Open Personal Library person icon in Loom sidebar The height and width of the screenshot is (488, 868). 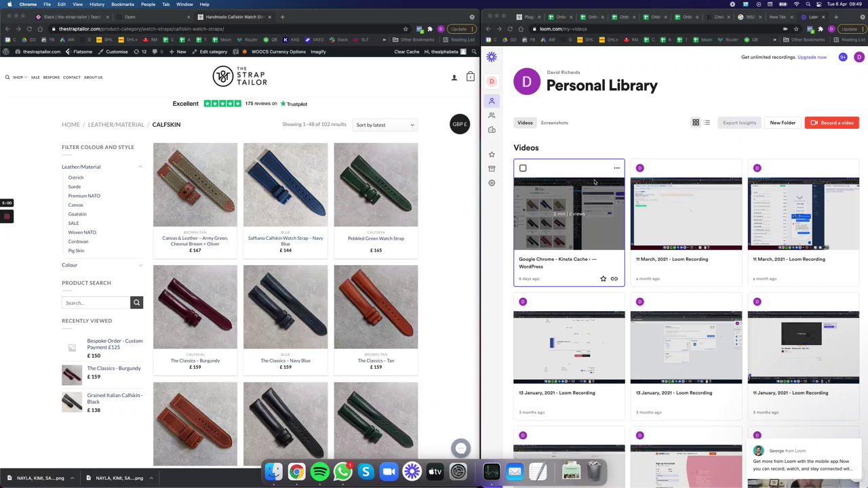(492, 101)
